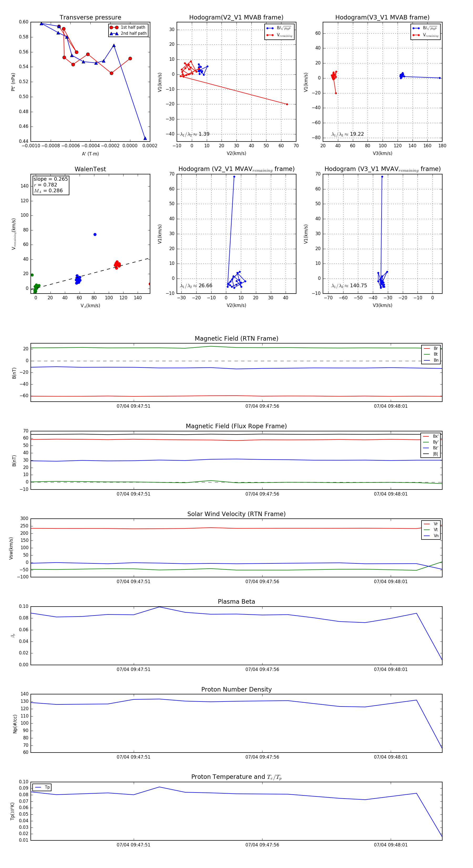473x868 pixels.
Task: Select the |B| legend entry in Flux Rope plot
Action: (x=431, y=454)
